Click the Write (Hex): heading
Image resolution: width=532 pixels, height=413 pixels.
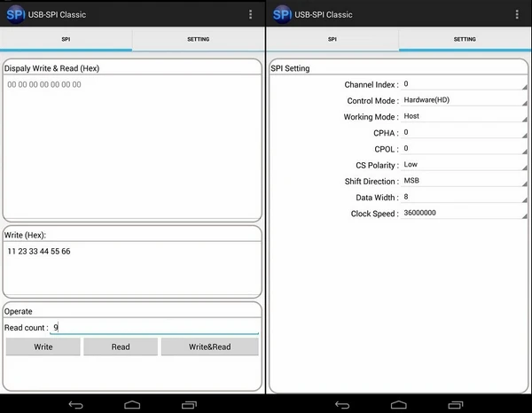coord(25,235)
